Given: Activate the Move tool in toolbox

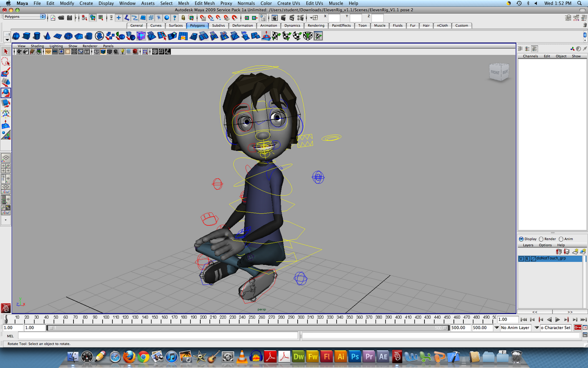Looking at the screenshot, I should click(x=6, y=82).
